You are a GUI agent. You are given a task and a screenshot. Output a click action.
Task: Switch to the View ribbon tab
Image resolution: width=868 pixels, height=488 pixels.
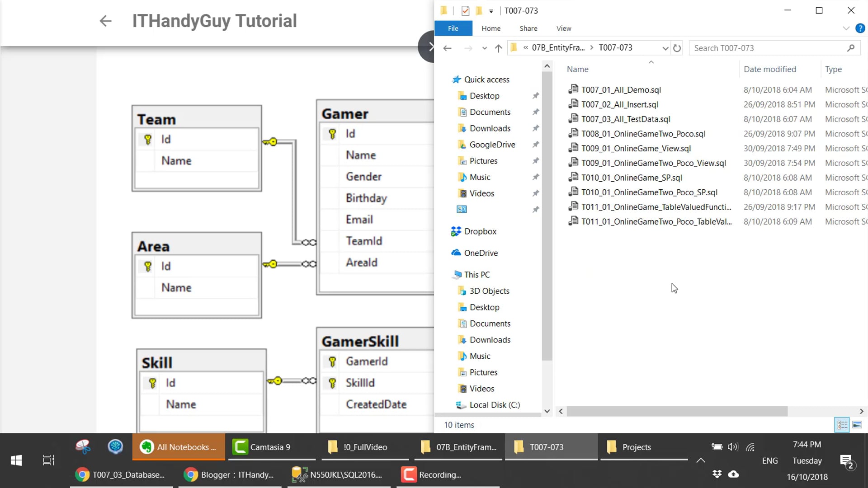pos(563,28)
